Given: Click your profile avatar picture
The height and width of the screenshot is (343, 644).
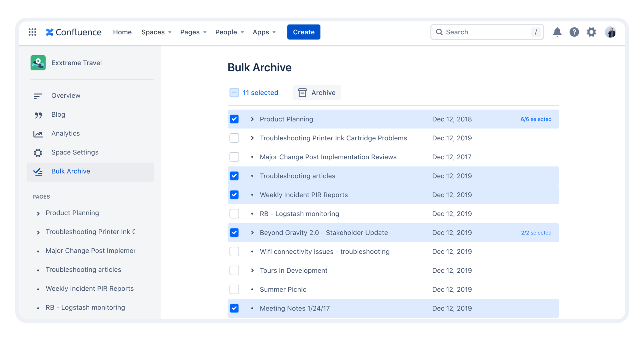Looking at the screenshot, I should point(611,32).
